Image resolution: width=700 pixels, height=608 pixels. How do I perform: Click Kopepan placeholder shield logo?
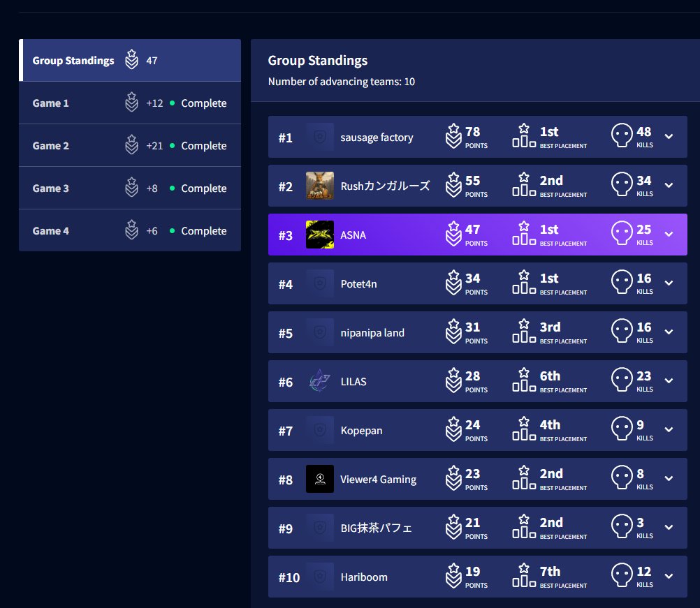tap(320, 429)
